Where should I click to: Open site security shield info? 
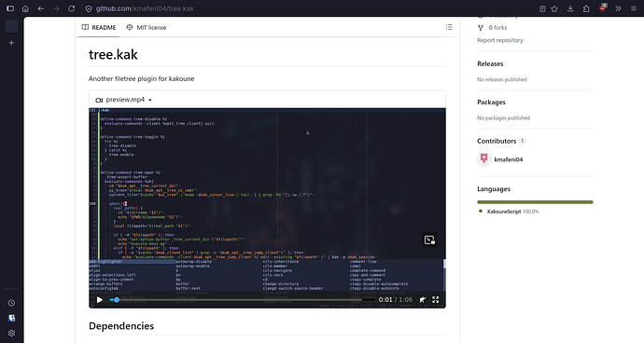(x=89, y=8)
